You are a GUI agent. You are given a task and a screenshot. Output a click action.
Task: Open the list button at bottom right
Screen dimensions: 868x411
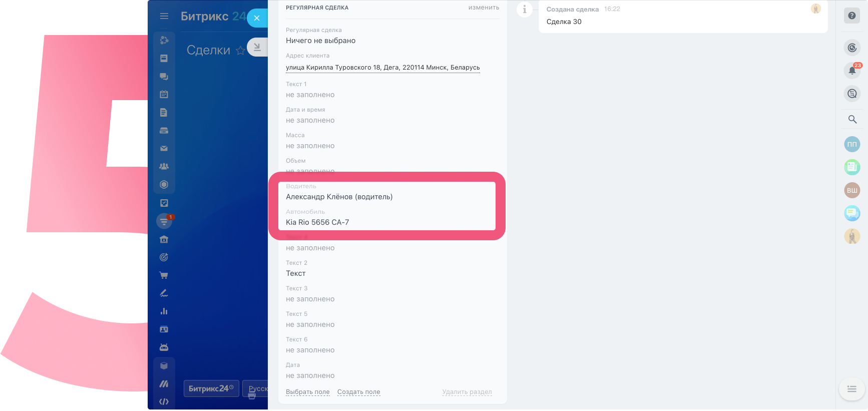point(852,389)
